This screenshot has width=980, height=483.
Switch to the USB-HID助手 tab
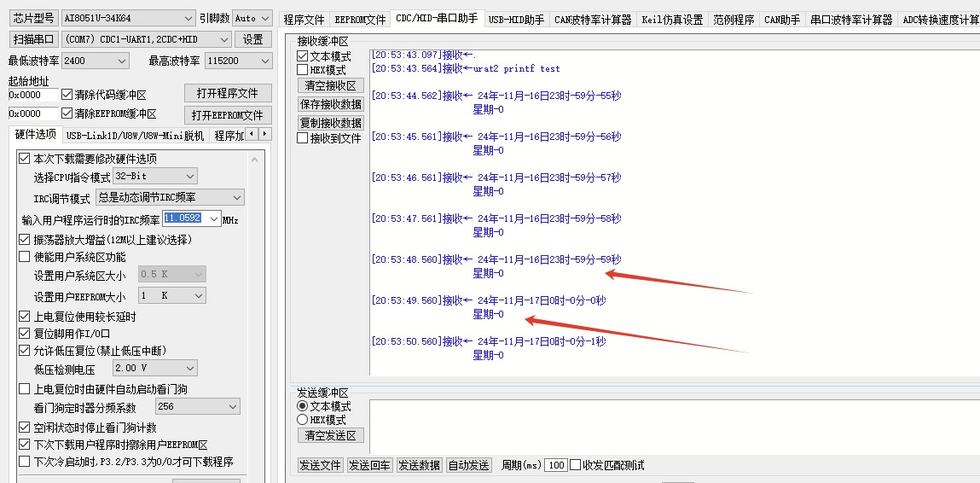[x=516, y=20]
